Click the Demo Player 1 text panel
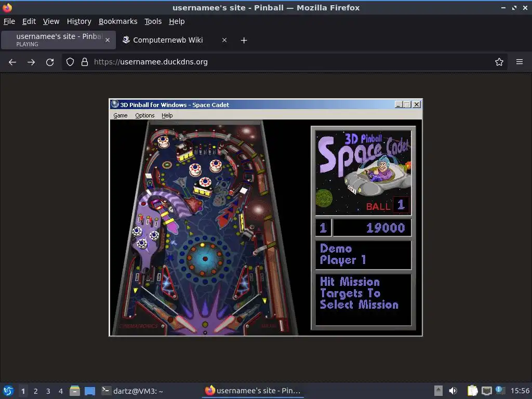 point(363,255)
